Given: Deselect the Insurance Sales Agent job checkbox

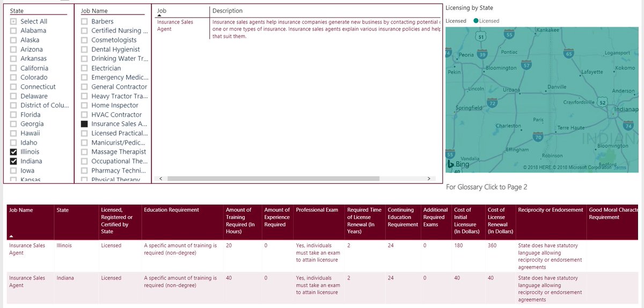Looking at the screenshot, I should [x=84, y=124].
